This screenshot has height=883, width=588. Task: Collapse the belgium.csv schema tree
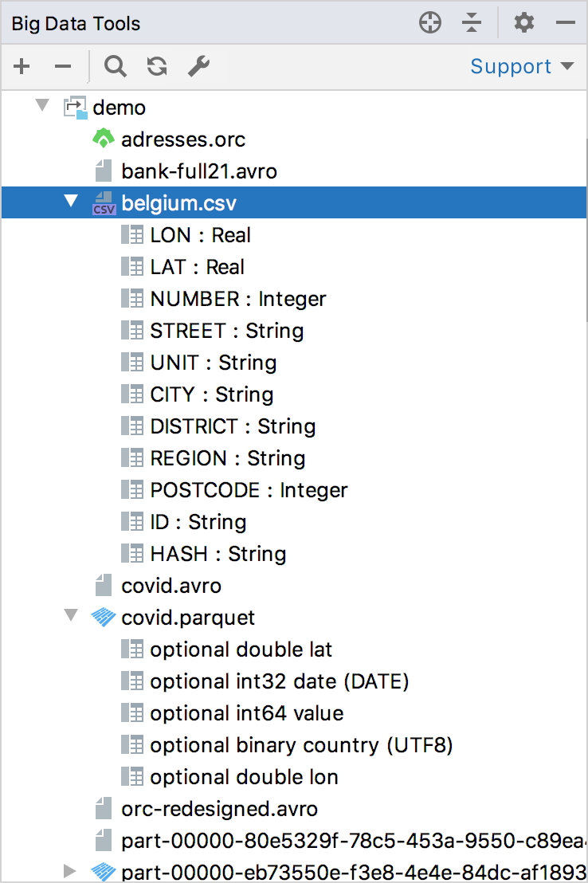70,202
